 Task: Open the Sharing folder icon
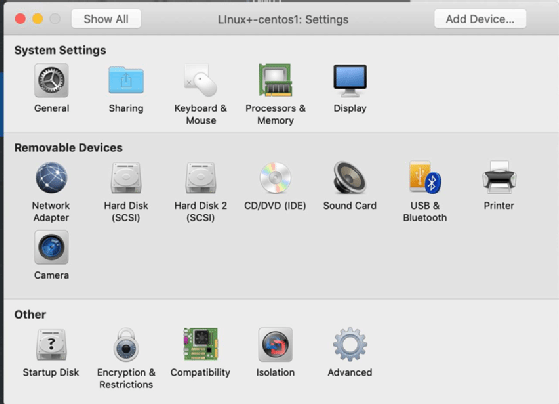pos(126,81)
